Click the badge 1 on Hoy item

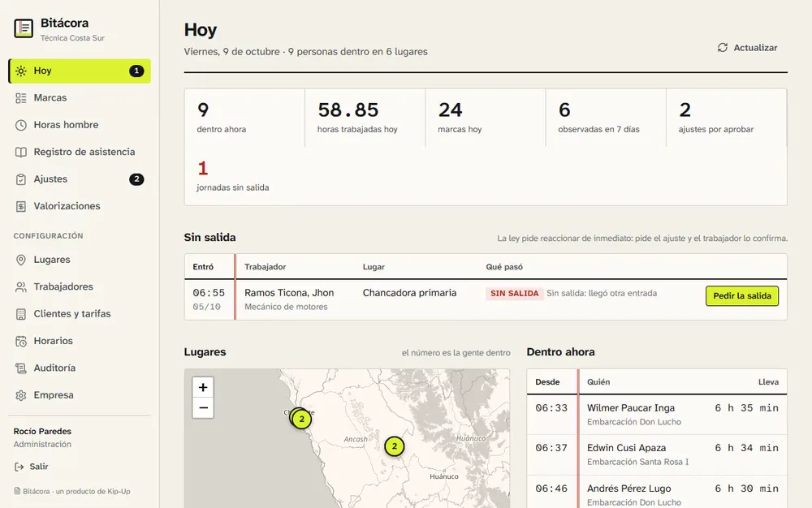[136, 71]
